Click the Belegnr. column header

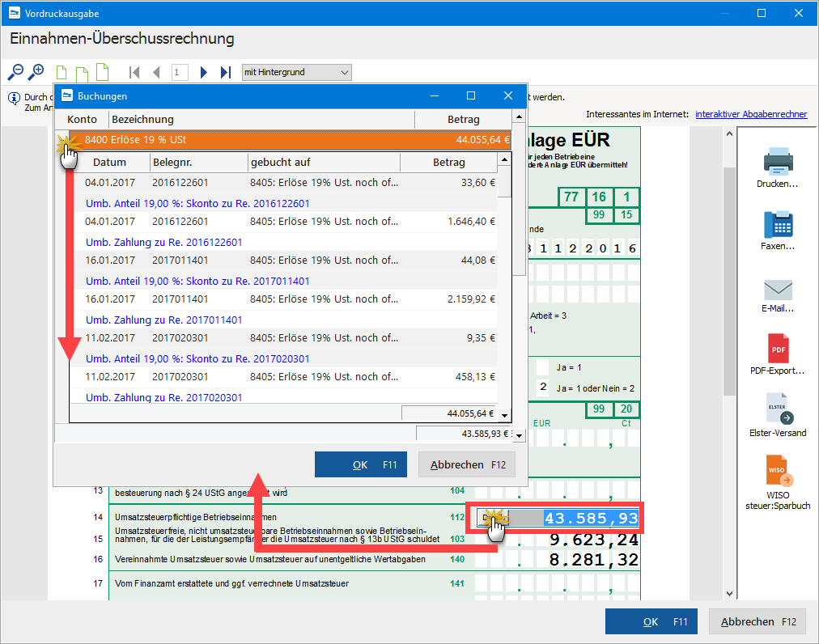pos(199,163)
